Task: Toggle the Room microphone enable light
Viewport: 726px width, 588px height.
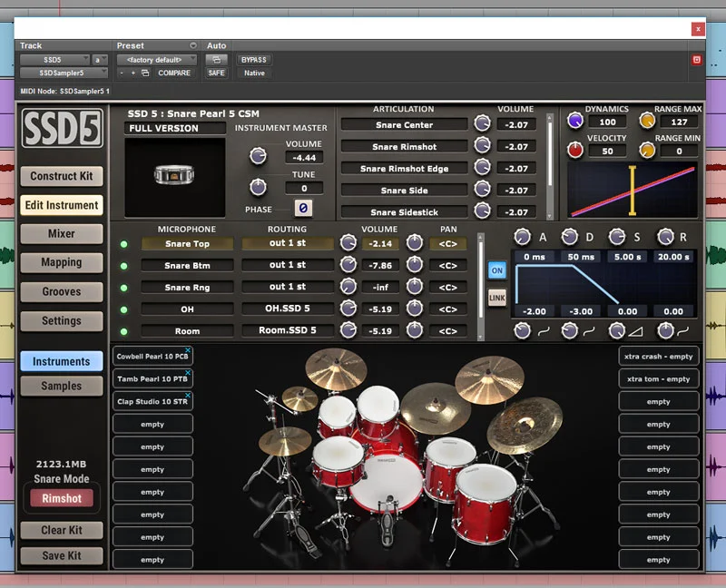Action: (124, 331)
